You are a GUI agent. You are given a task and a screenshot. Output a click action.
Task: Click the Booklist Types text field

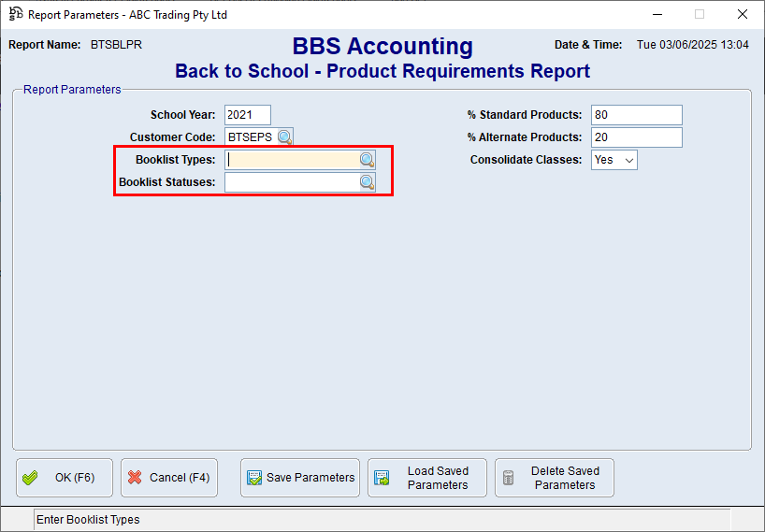coord(292,160)
